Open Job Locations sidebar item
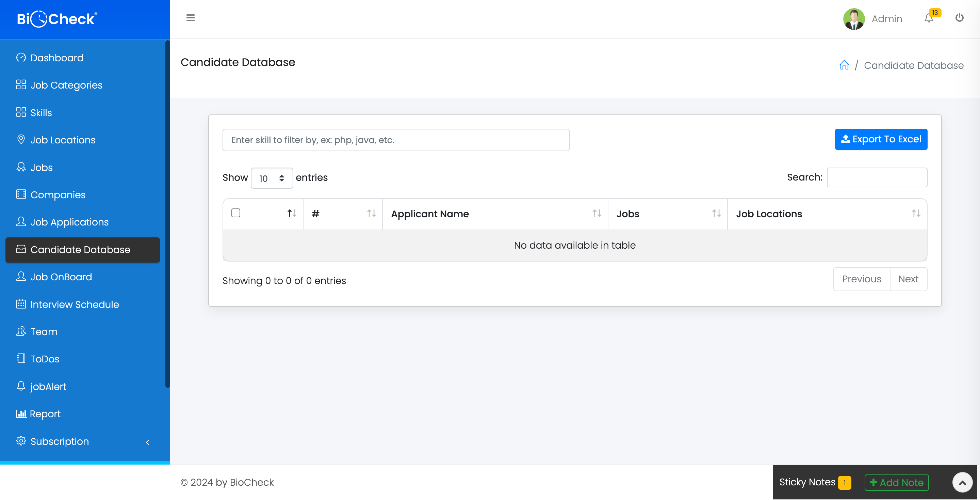 (62, 140)
